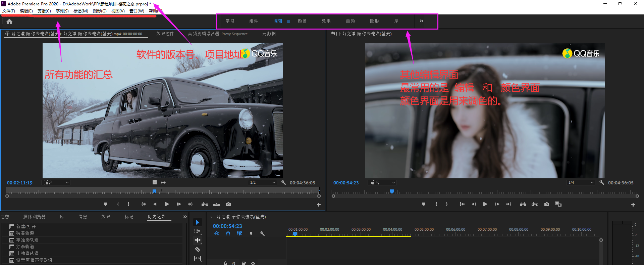Viewport: 644px width, 265px height.
Task: Play sequence in Program monitor
Action: [x=485, y=204]
